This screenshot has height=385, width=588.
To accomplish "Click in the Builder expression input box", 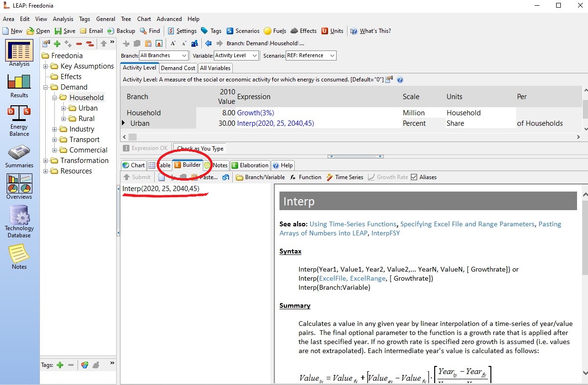I will point(196,283).
